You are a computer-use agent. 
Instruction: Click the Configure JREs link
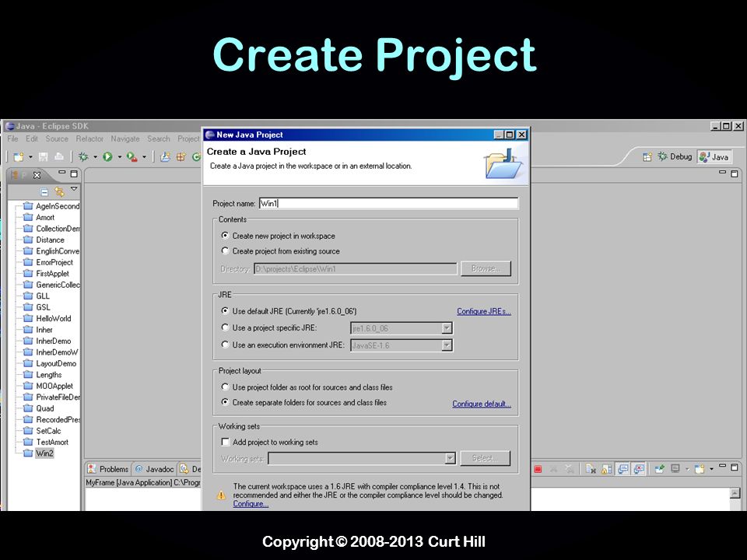click(483, 311)
